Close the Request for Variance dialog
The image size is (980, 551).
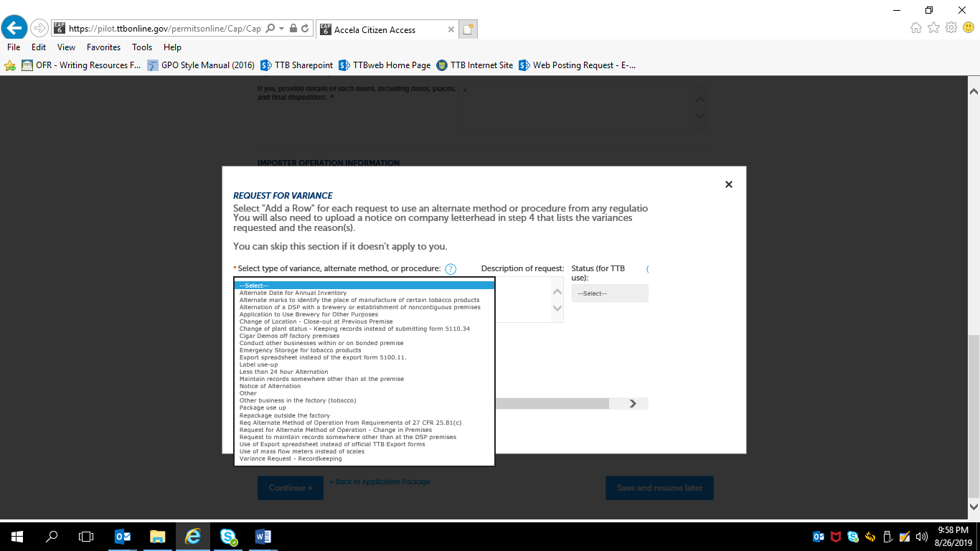729,184
